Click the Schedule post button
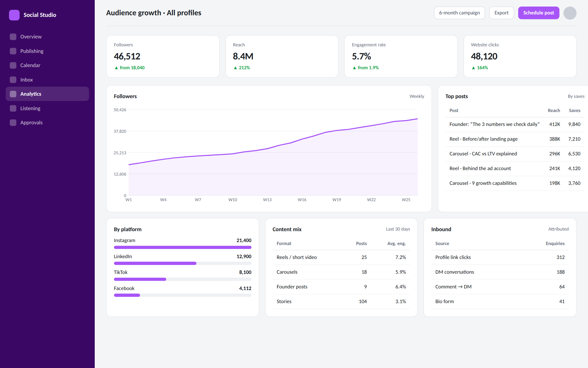588x368 pixels. 538,13
